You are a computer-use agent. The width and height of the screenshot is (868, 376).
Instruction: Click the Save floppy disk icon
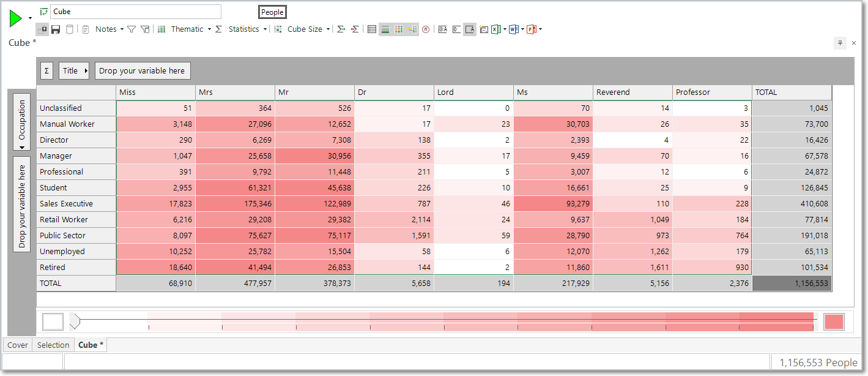56,29
